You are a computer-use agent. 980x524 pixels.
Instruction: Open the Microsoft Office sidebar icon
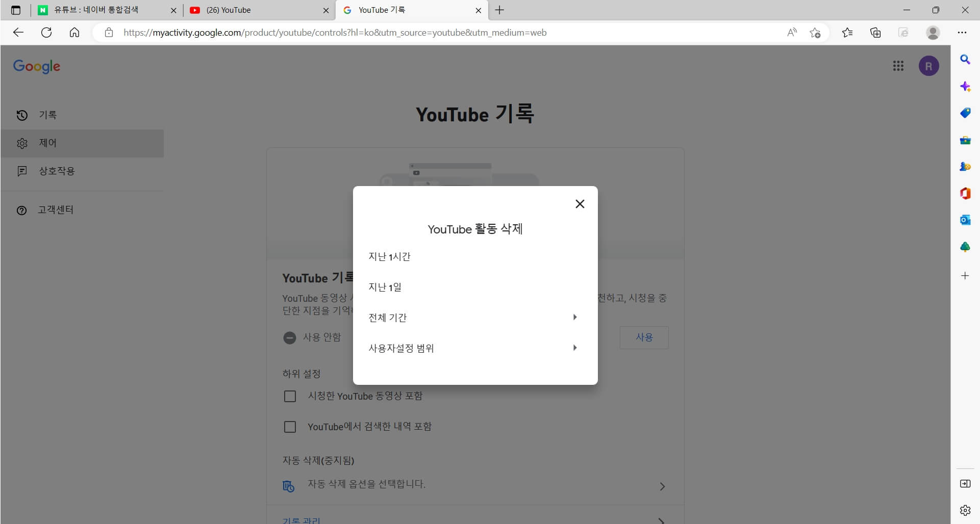[x=965, y=193]
